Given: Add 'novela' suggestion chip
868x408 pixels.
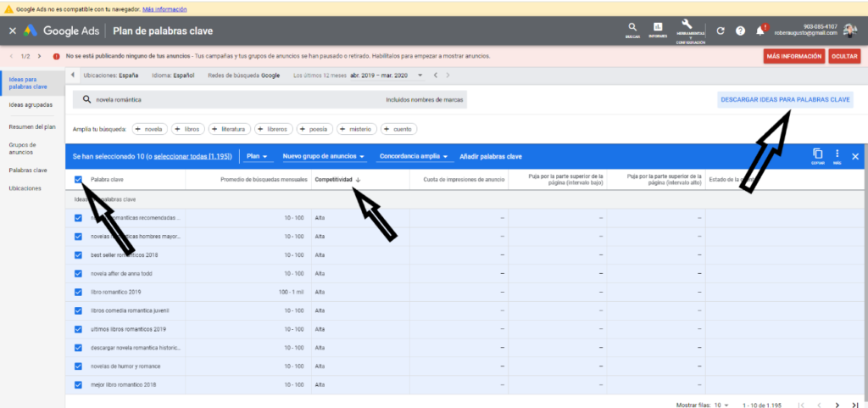Looking at the screenshot, I should click(148, 129).
